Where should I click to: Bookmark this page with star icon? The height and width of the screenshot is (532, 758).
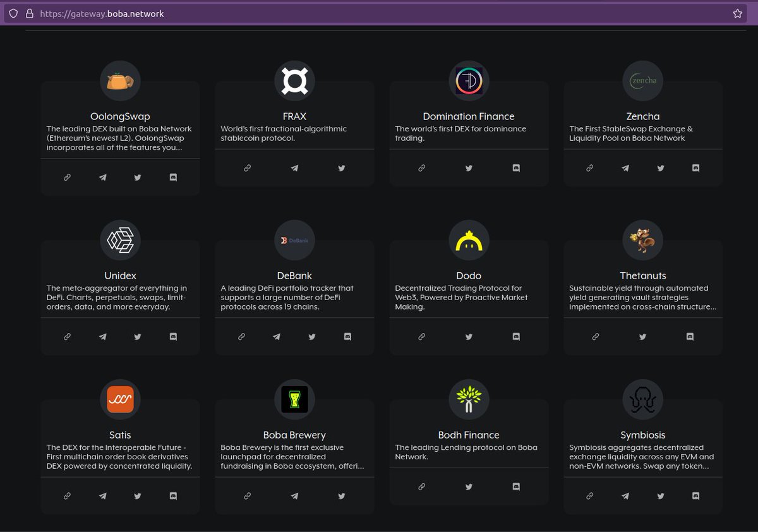pos(737,13)
